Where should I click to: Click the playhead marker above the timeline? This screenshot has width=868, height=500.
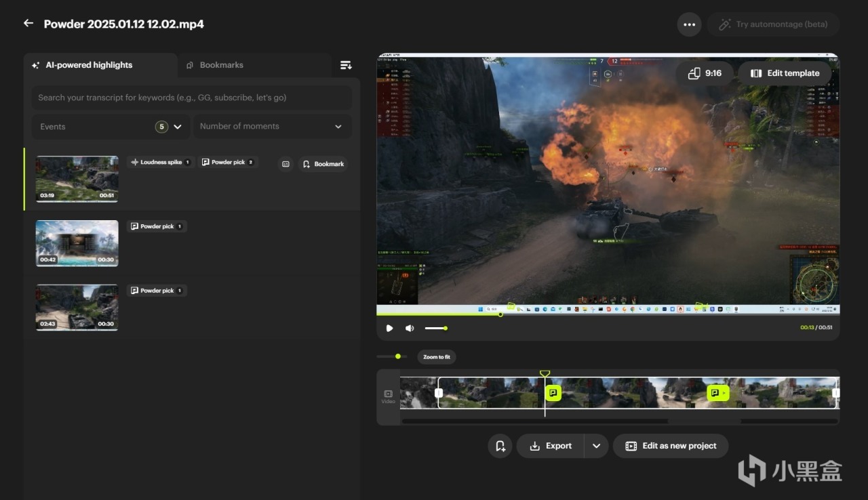coord(545,374)
